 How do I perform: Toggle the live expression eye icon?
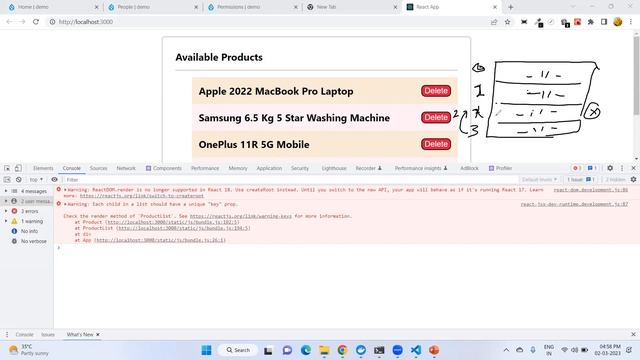point(54,180)
